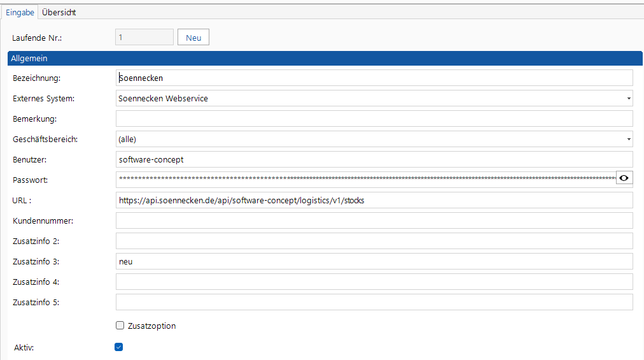
Task: Click the URL input field
Action: [x=374, y=200]
